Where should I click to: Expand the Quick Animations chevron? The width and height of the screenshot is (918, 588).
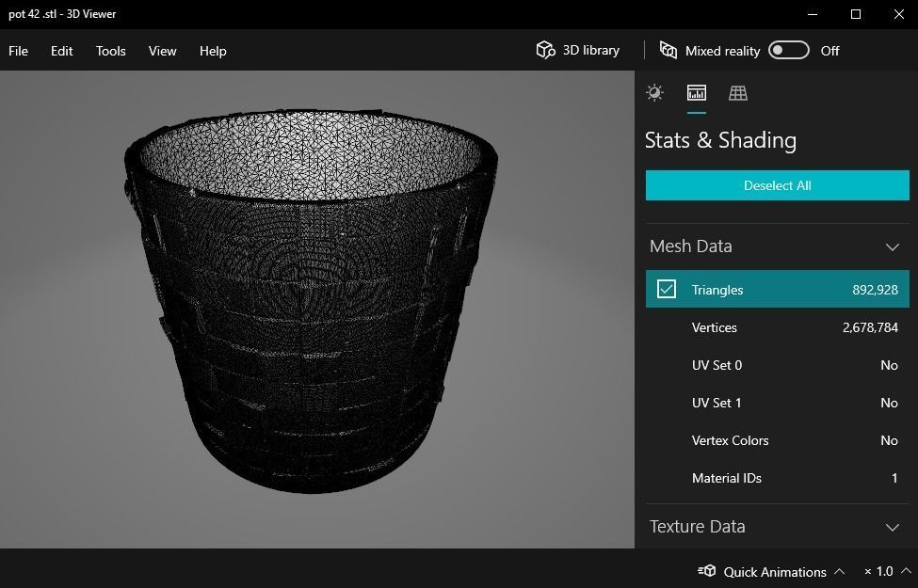click(839, 571)
